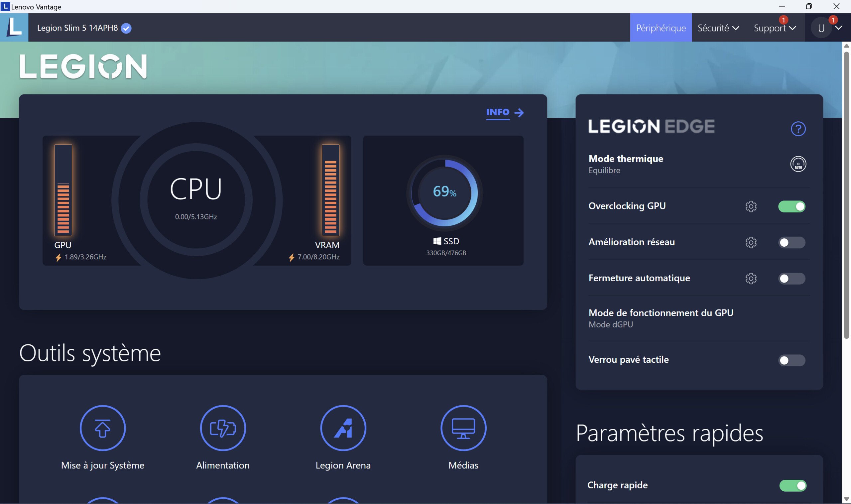Open Mise à jour Système tool
The image size is (851, 504).
(x=103, y=428)
